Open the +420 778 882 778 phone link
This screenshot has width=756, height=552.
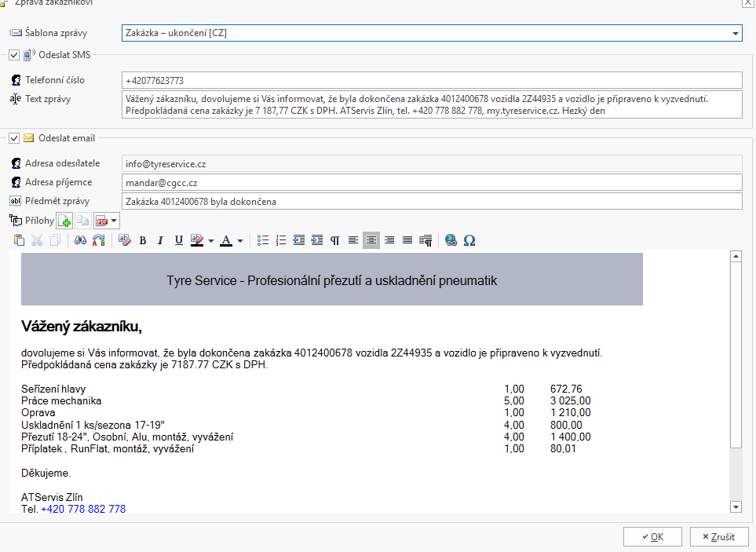pyautogui.click(x=83, y=509)
